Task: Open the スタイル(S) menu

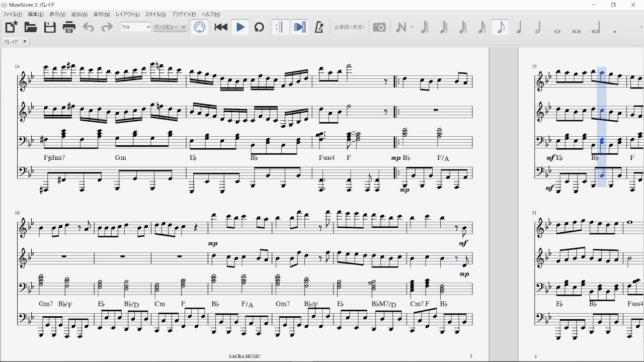Action: coord(156,15)
